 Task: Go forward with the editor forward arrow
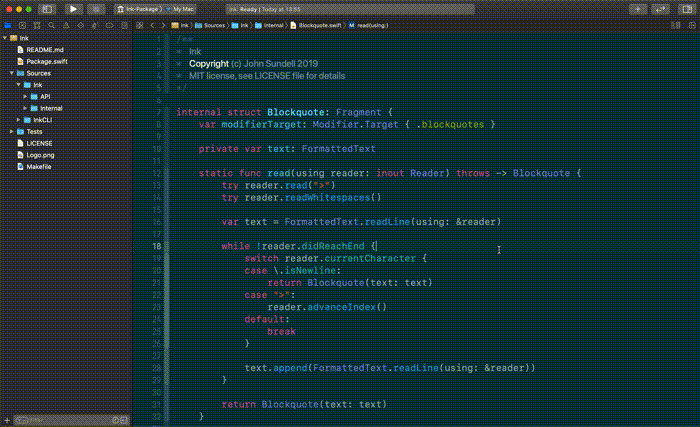click(x=163, y=25)
